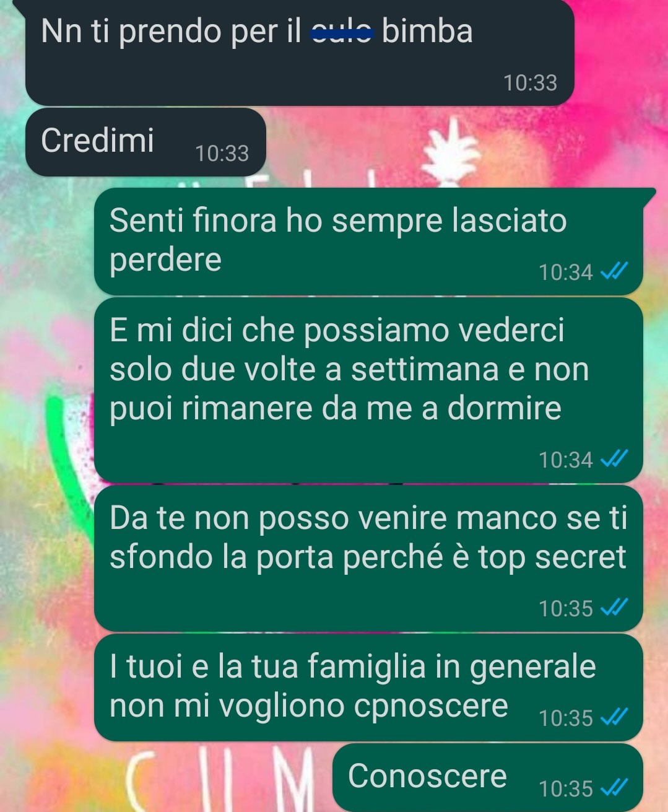Select the 'Nn ti prendo per il' message bubble
The height and width of the screenshot is (812, 668).
tap(300, 53)
